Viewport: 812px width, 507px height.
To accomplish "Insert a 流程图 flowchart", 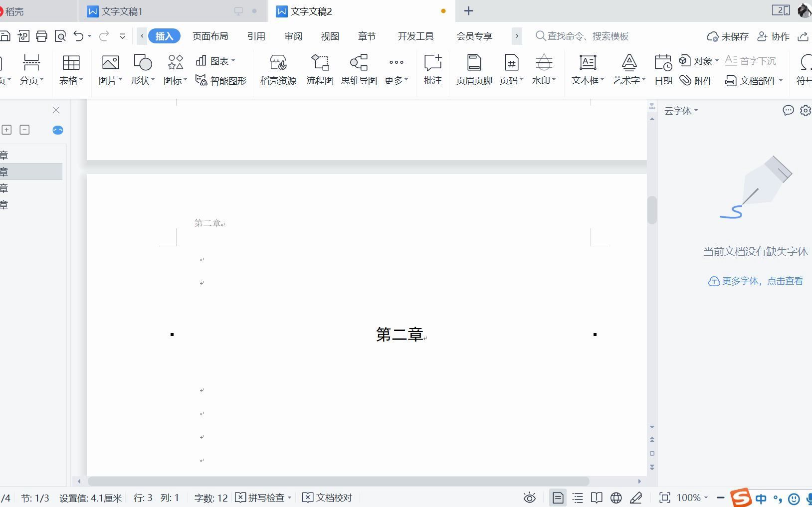I will 319,70.
